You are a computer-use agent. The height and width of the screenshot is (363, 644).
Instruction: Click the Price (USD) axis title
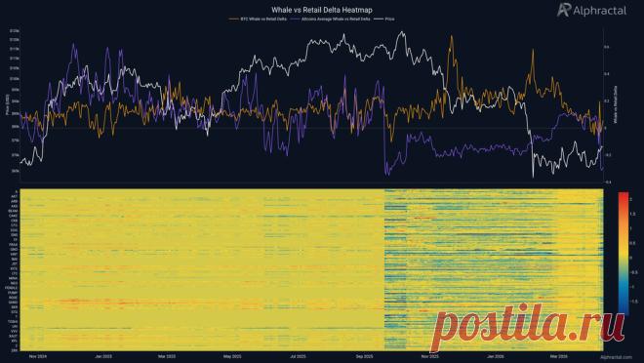click(x=7, y=104)
